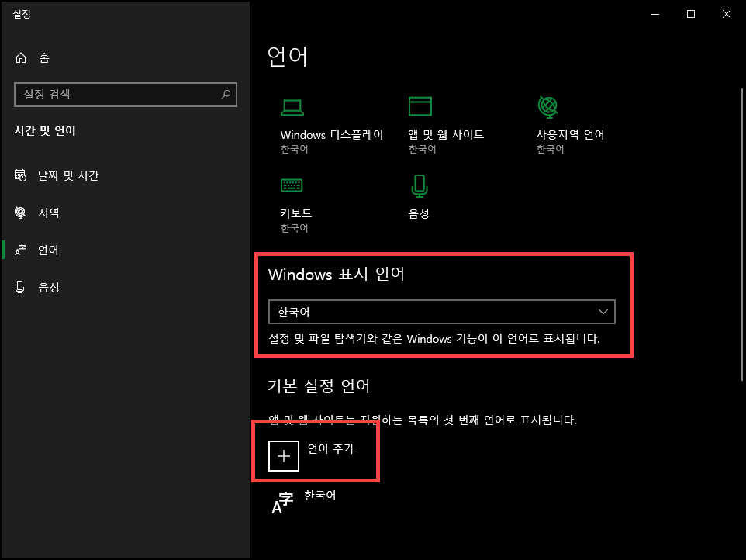This screenshot has width=746, height=560.
Task: Open the 키보드 tile label
Action: [296, 213]
